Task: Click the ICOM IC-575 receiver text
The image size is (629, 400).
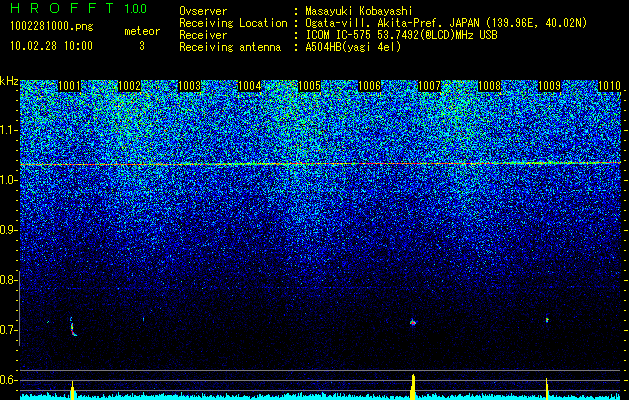Action: pyautogui.click(x=401, y=35)
